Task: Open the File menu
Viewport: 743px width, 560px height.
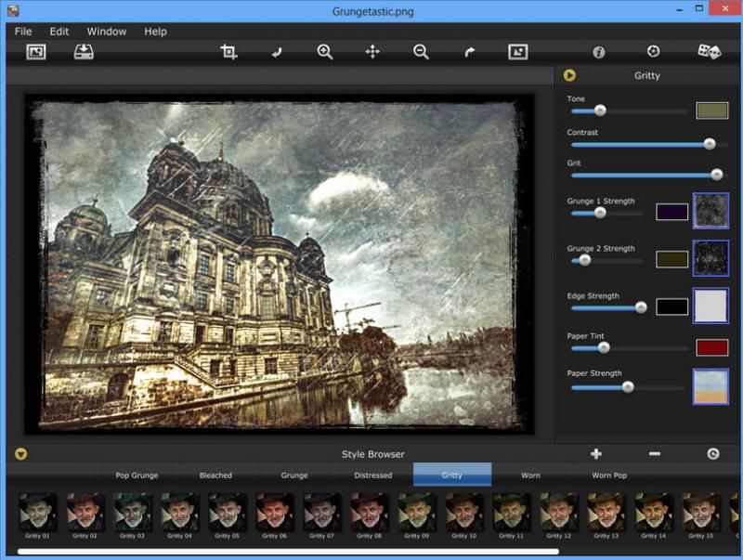Action: pos(23,32)
